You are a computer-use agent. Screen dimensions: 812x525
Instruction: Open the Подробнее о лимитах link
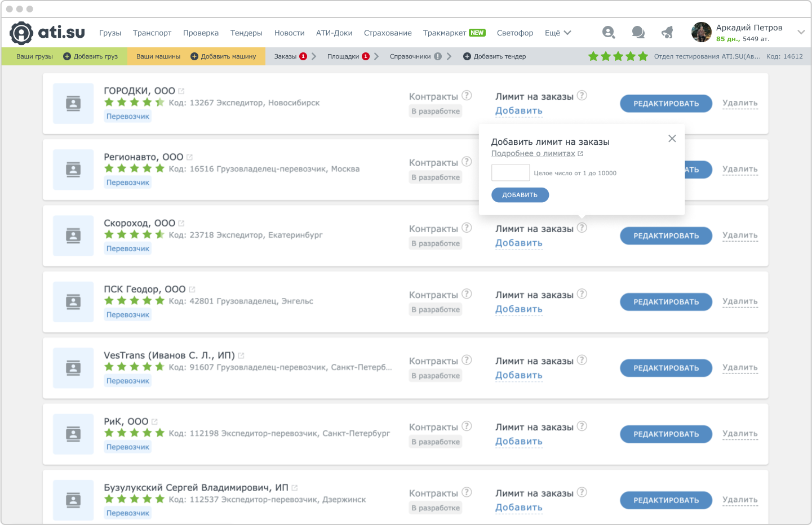(x=533, y=154)
